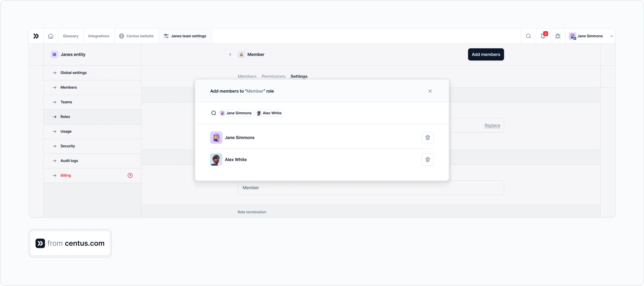Remove Alex White using the trash icon
The height and width of the screenshot is (286, 644).
click(428, 159)
